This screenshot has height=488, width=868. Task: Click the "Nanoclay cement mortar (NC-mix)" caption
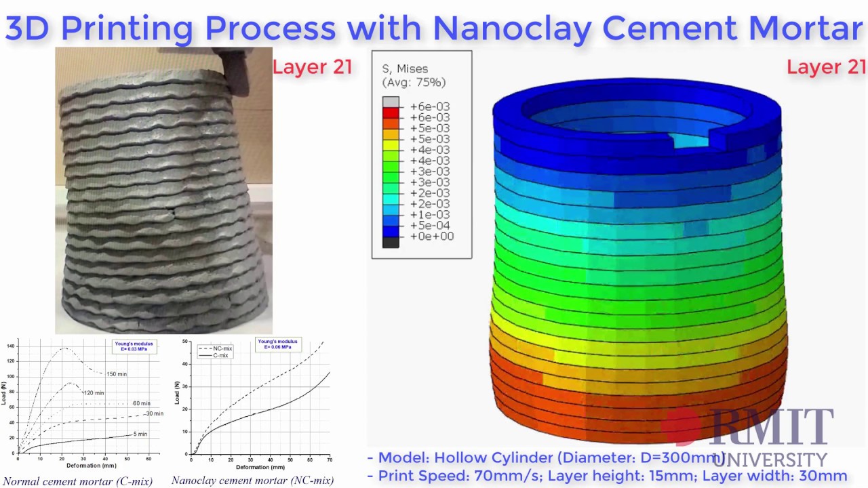252,481
